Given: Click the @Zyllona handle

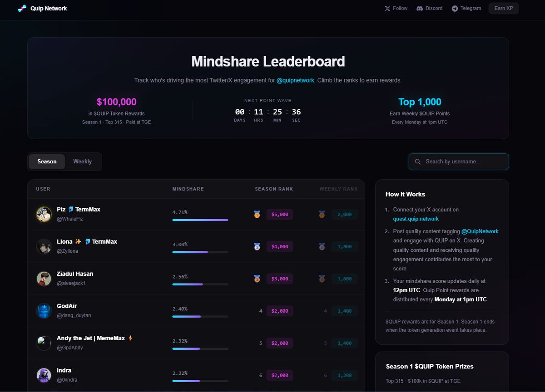Looking at the screenshot, I should click(68, 251).
